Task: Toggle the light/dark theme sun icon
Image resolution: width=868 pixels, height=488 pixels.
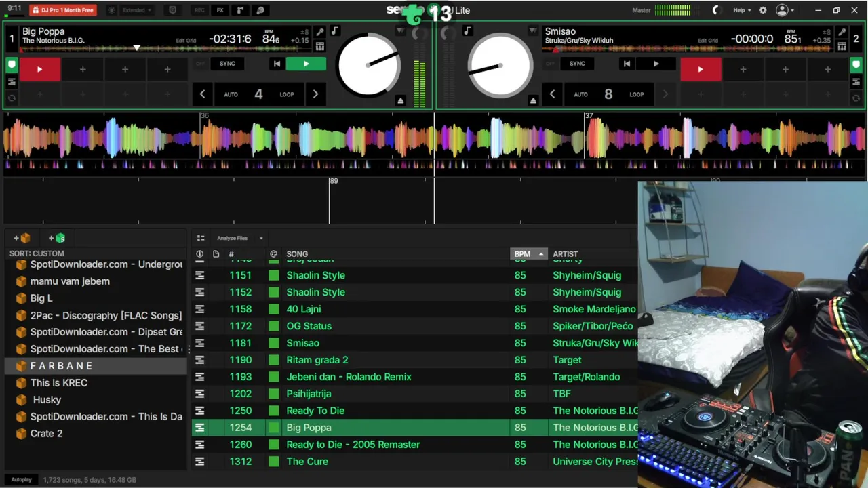Action: [x=112, y=10]
